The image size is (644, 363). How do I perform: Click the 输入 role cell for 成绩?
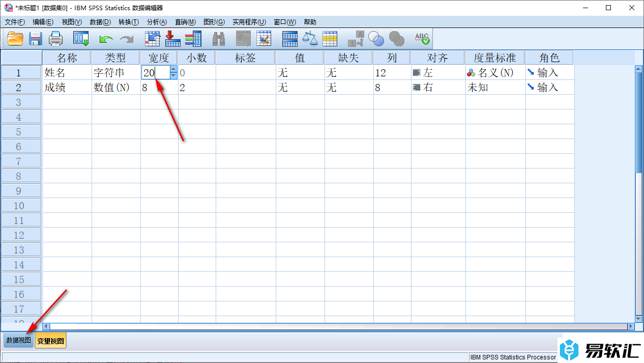550,88
